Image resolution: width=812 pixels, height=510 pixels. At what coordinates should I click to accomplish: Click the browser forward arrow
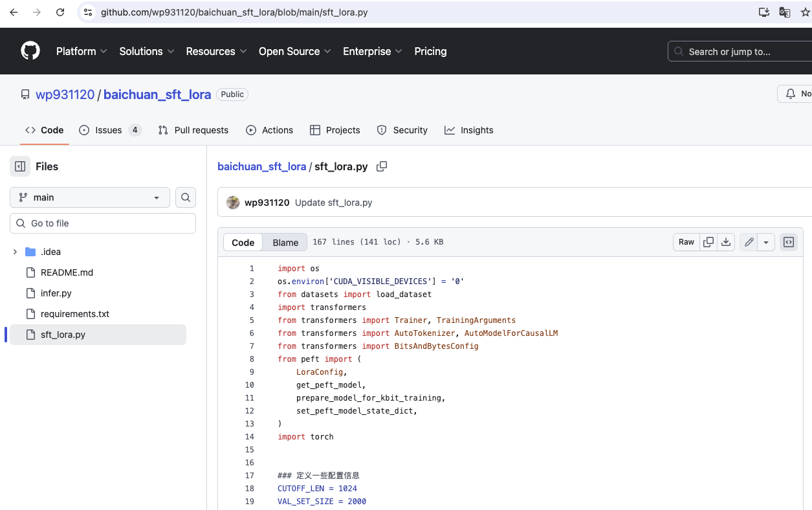coord(37,12)
